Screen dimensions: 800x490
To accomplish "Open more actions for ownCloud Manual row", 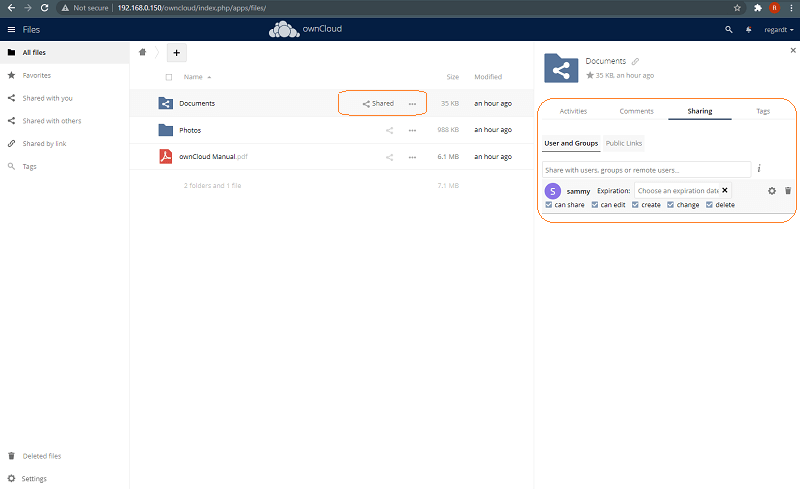I will click(x=412, y=157).
